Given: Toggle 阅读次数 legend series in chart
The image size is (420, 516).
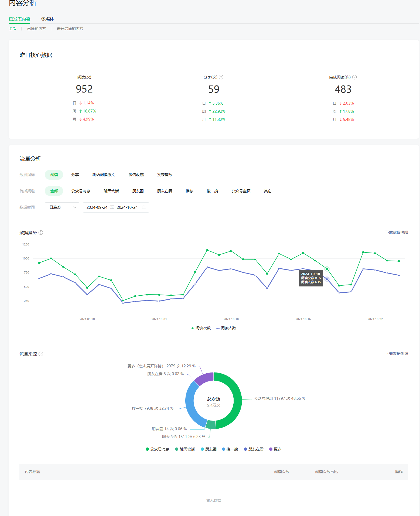Looking at the screenshot, I should point(201,328).
